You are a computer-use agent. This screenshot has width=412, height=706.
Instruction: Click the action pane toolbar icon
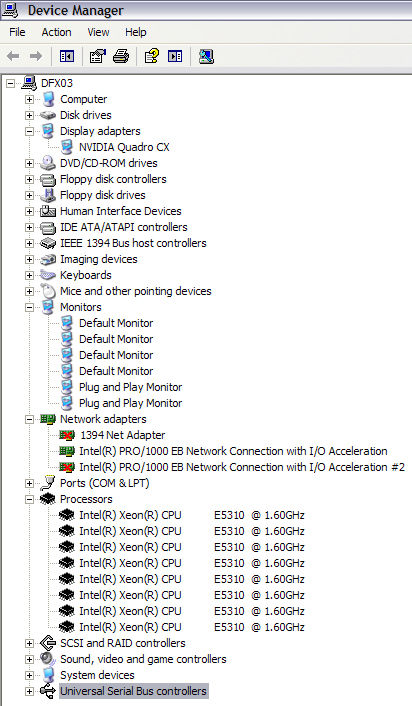click(175, 56)
